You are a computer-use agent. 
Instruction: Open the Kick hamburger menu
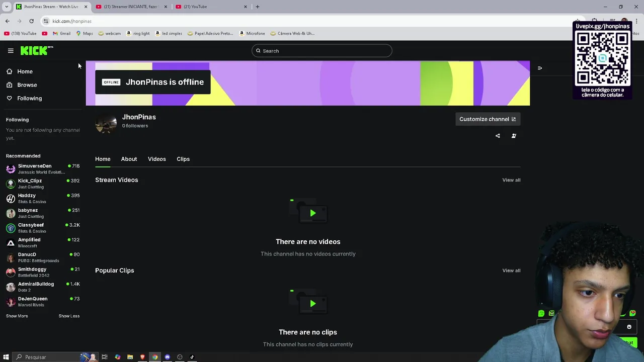(11, 51)
